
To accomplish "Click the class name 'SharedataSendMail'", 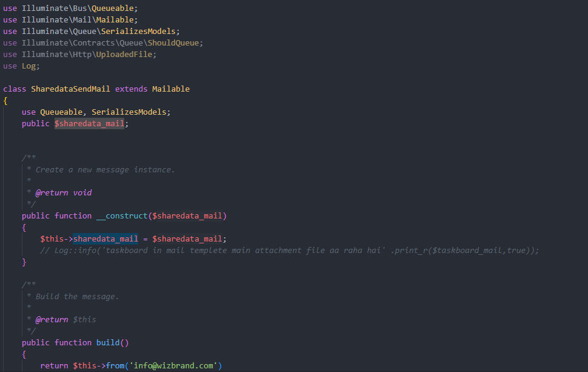I will (x=70, y=89).
